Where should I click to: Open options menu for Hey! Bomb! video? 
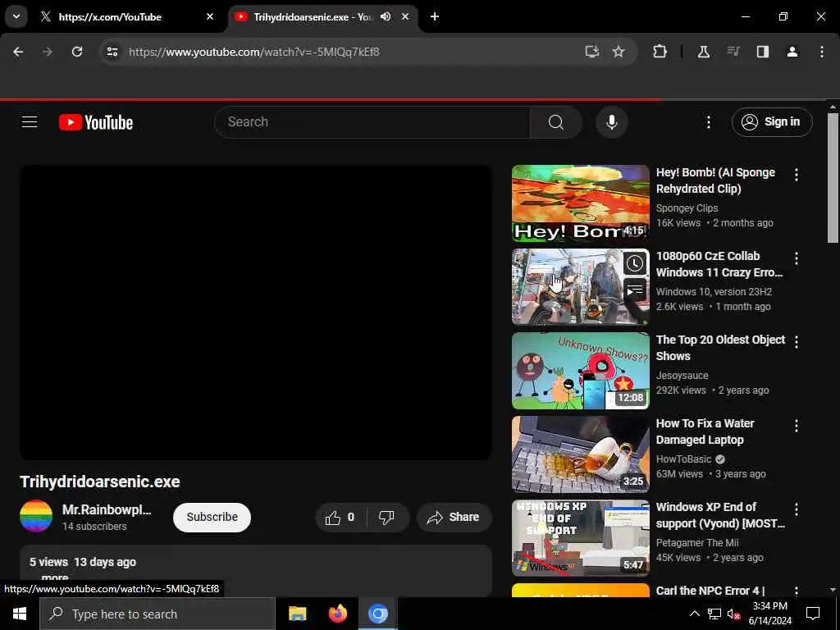796,174
